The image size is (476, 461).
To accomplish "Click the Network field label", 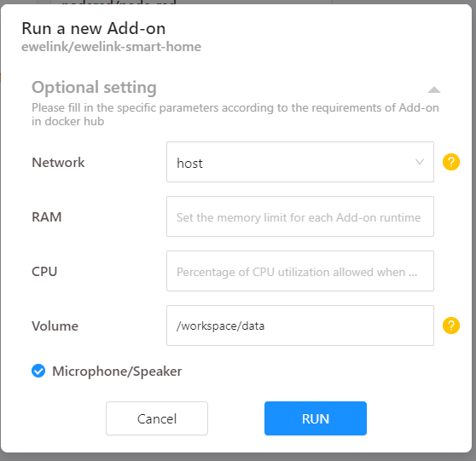I will [58, 162].
